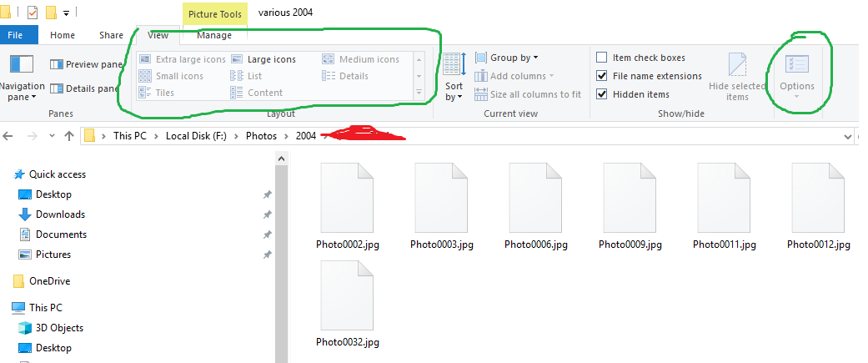Toggle the Preview pane button
868x363 pixels.
(86, 65)
